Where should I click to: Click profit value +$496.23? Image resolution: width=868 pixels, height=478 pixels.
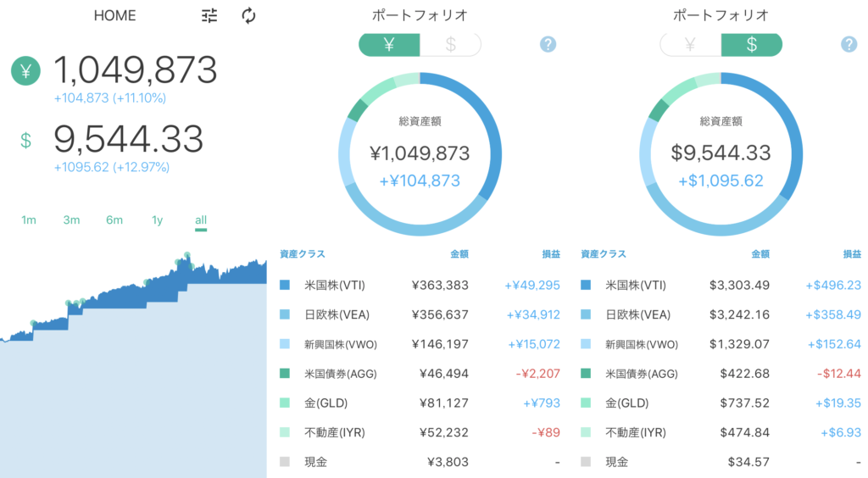pyautogui.click(x=833, y=285)
